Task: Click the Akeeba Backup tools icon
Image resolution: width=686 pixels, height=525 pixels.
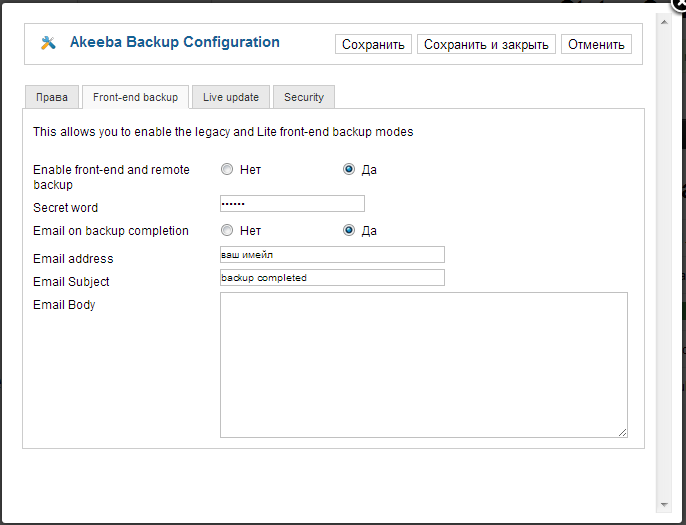Action: 48,43
